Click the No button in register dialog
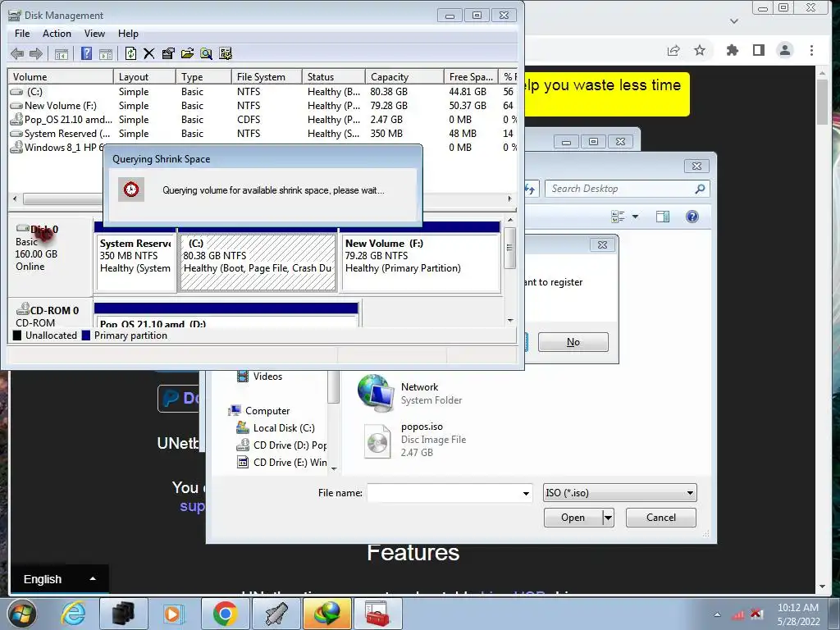840x630 pixels. tap(573, 342)
